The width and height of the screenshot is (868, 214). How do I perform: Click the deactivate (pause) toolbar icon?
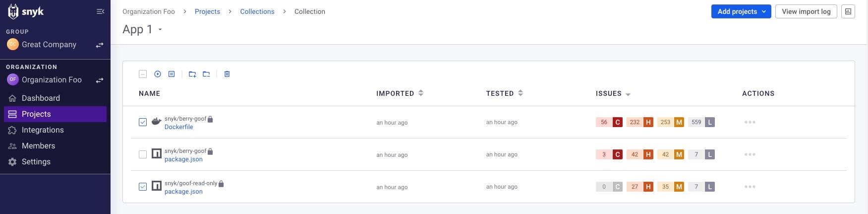tap(172, 74)
